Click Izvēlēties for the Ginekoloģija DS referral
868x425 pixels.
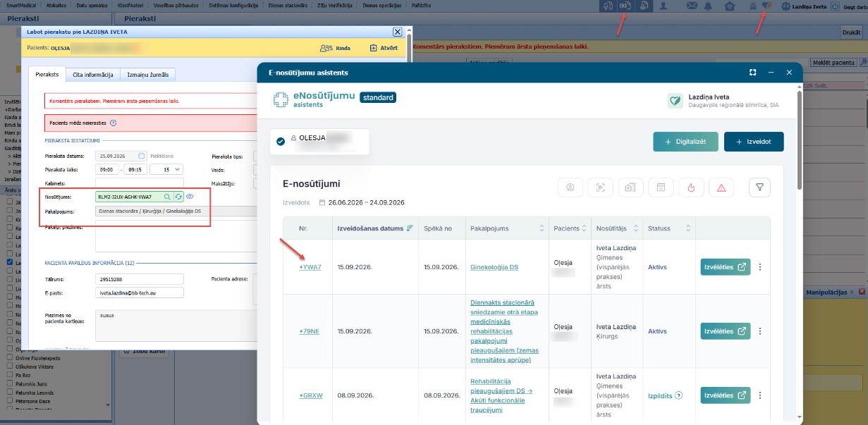pyautogui.click(x=726, y=267)
